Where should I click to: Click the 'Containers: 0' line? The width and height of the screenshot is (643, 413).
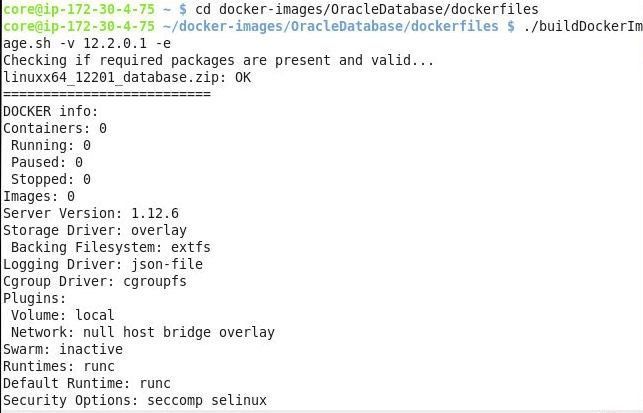55,128
